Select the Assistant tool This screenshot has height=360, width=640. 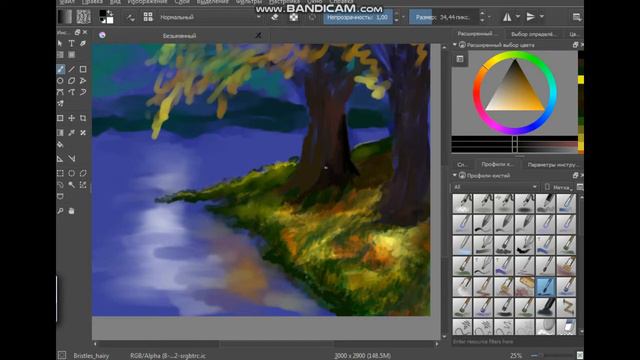(60, 159)
